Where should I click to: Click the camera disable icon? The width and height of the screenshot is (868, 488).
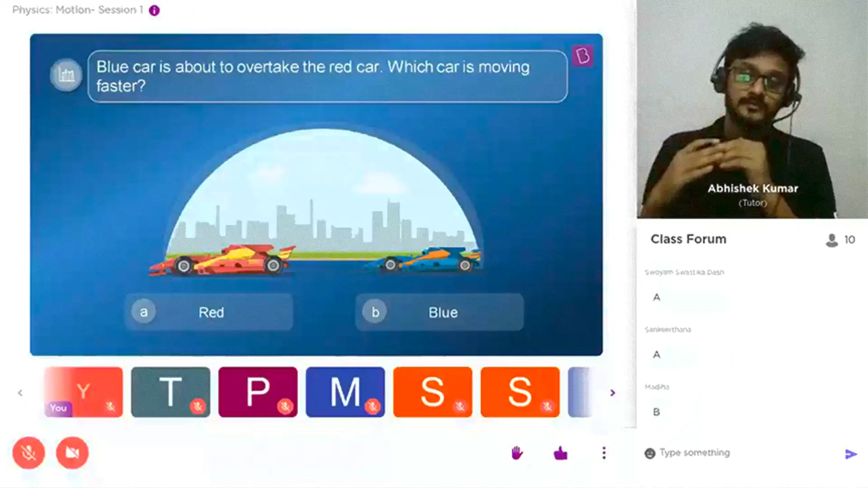pos(72,452)
